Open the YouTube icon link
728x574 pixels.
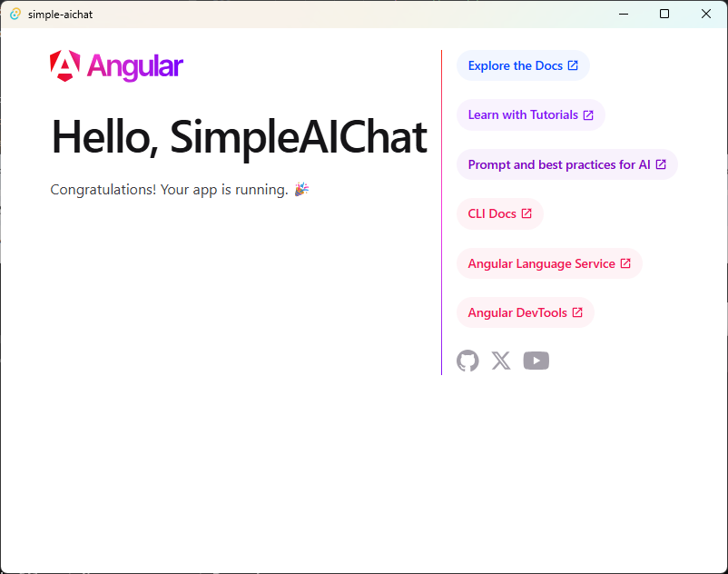click(536, 361)
